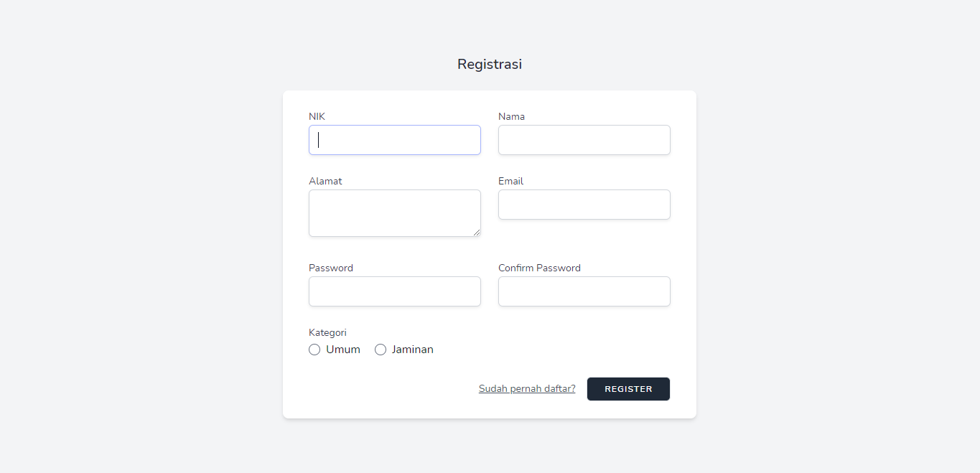This screenshot has height=473, width=980.
Task: Click the Registrasi page heading
Action: (x=490, y=64)
